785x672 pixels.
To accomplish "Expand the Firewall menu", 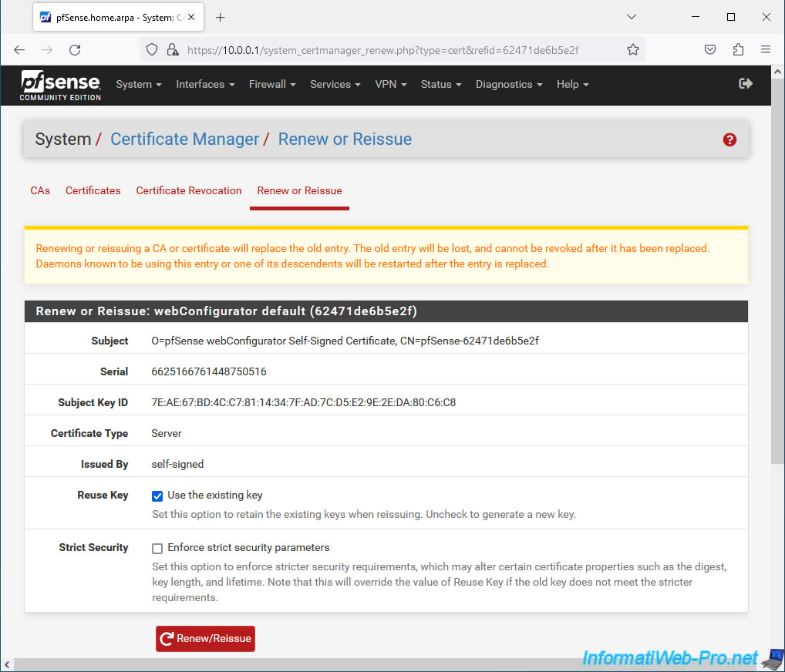I will [x=272, y=84].
